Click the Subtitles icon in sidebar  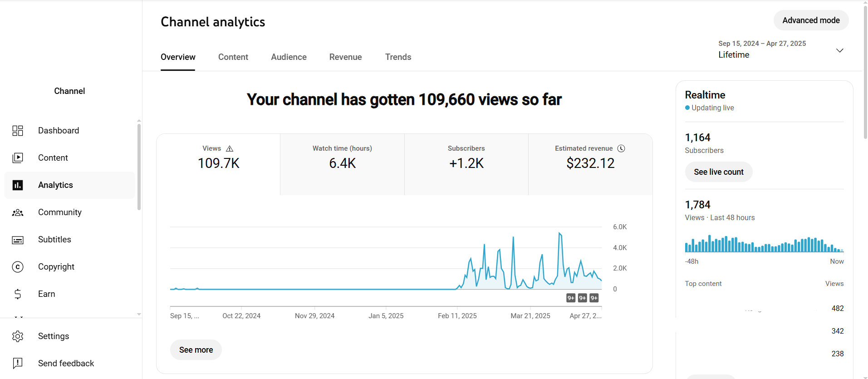(x=18, y=240)
